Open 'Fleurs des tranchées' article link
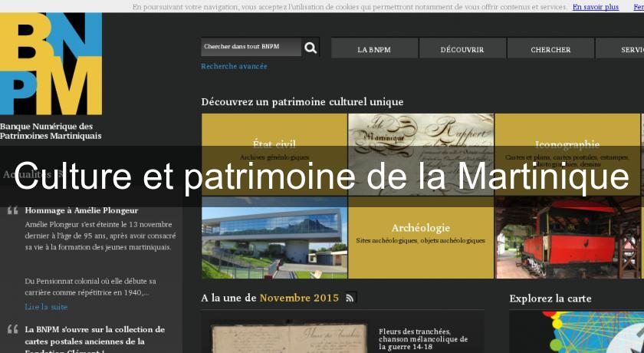Screen dimensions: 644x353 pos(423,339)
